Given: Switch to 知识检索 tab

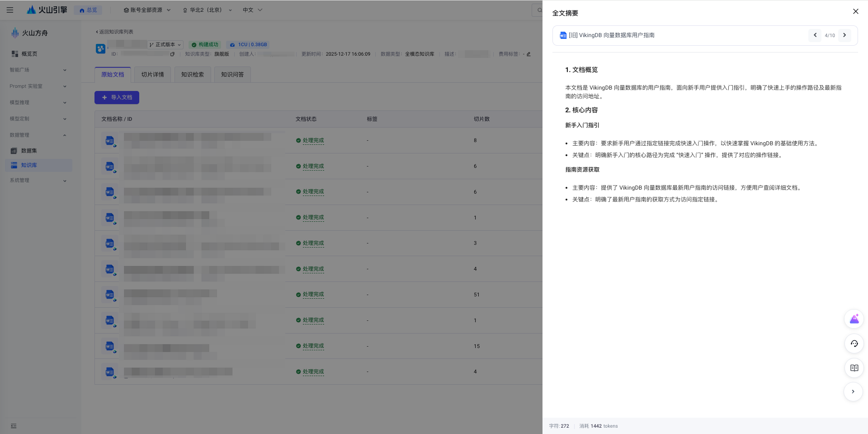Looking at the screenshot, I should 193,75.
